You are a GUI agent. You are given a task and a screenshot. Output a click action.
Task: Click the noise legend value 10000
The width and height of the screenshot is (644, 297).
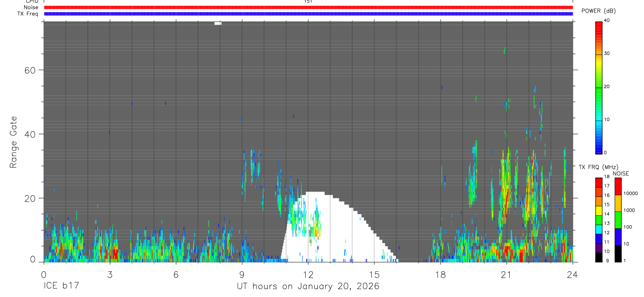pyautogui.click(x=630, y=193)
